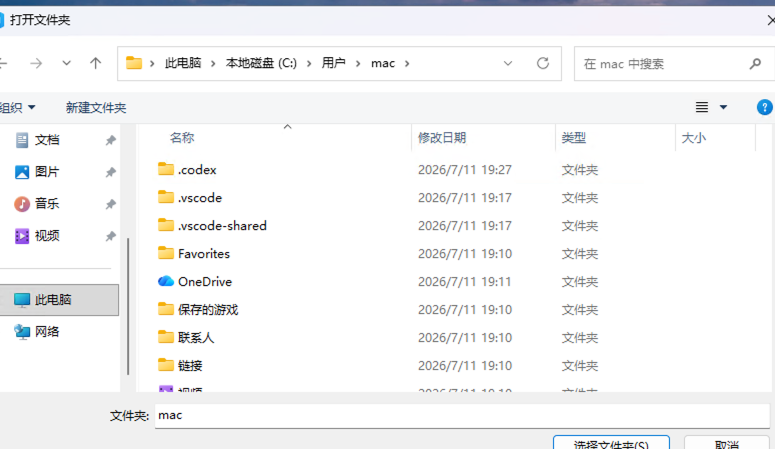Click the pin icon beside 图片

pyautogui.click(x=111, y=172)
